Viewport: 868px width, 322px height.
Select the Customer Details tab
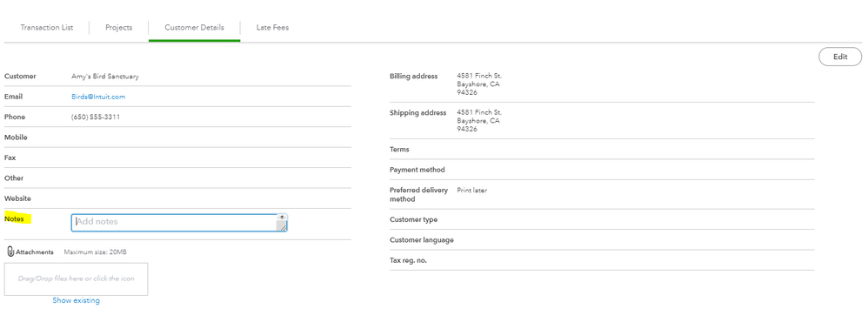click(x=194, y=27)
